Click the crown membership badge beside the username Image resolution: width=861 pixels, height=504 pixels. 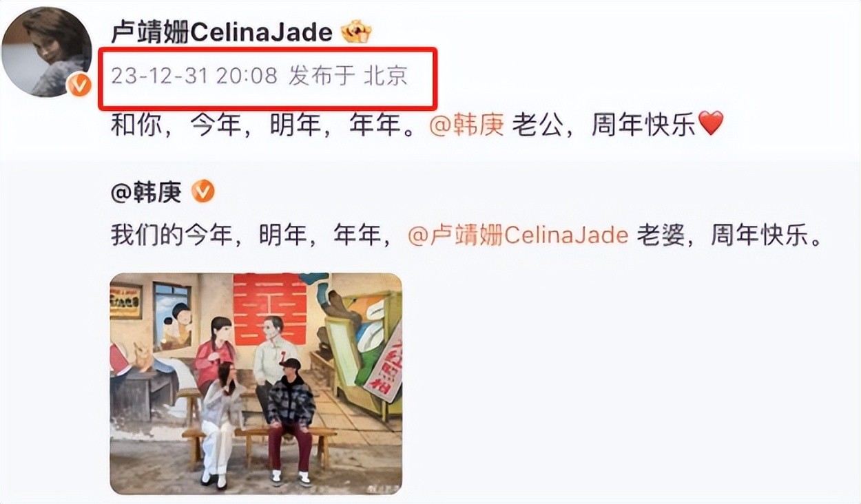point(356,31)
